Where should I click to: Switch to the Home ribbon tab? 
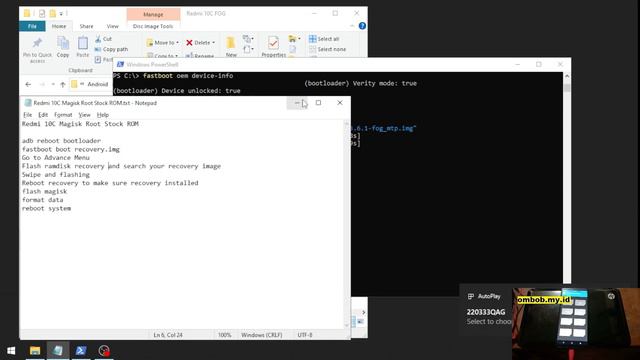click(x=59, y=26)
